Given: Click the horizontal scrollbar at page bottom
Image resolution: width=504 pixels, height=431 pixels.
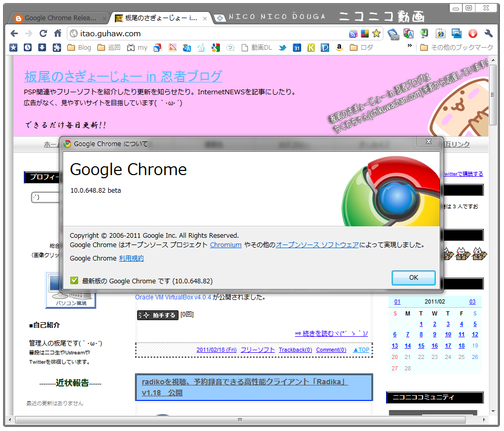Looking at the screenshot, I should tap(240, 420).
